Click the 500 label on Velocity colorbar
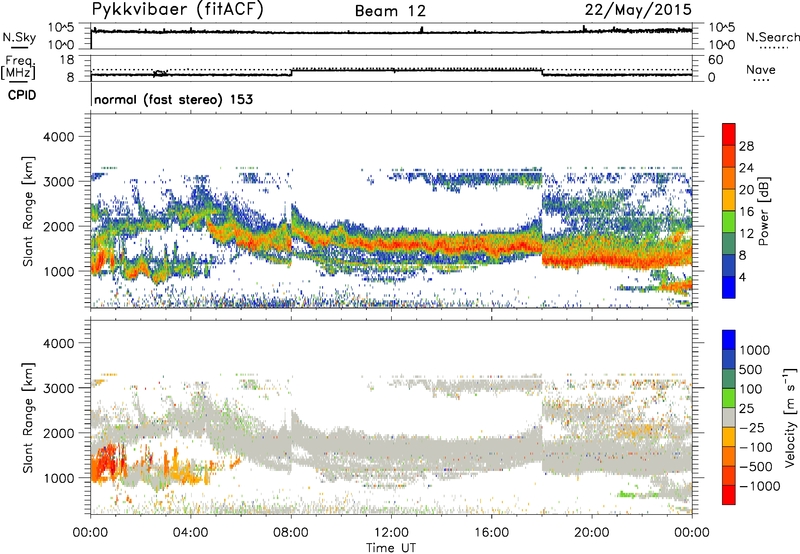The image size is (800, 554). tap(751, 369)
